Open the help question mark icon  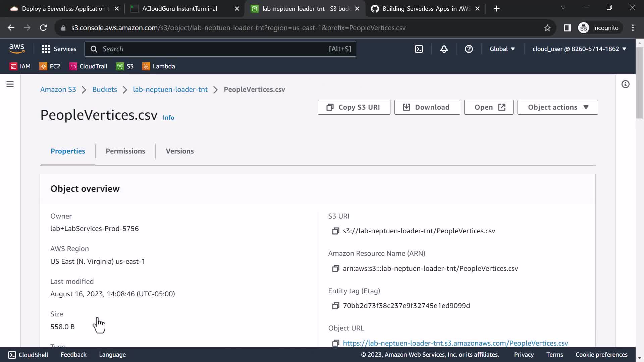[x=469, y=49]
